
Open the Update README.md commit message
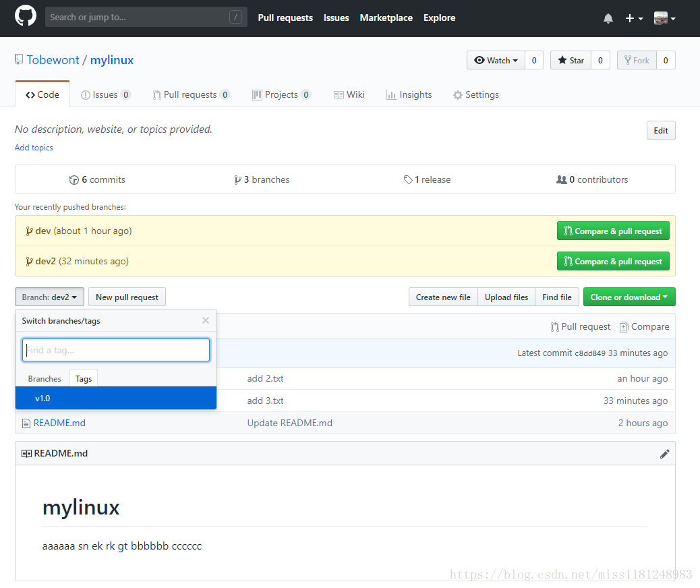click(290, 423)
